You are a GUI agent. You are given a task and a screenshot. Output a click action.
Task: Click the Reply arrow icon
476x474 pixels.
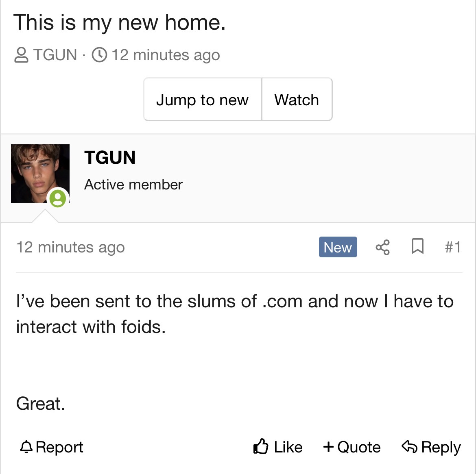click(x=410, y=446)
